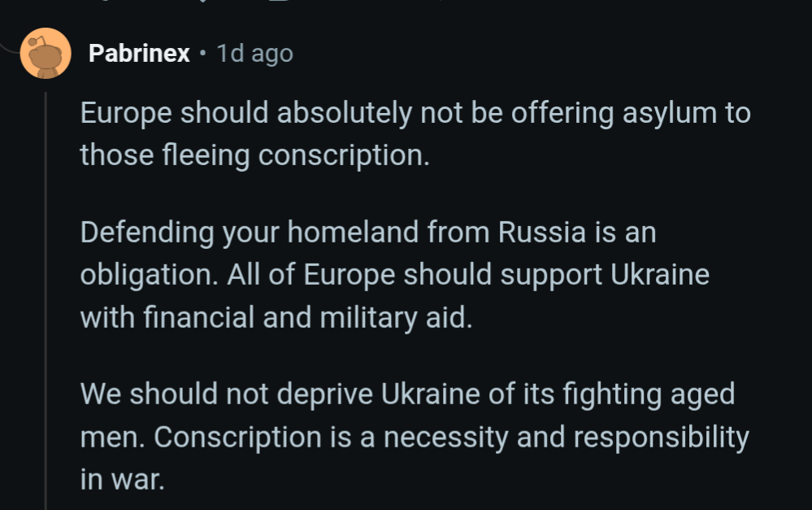Collapse the thread using the vertical line

click(46, 301)
